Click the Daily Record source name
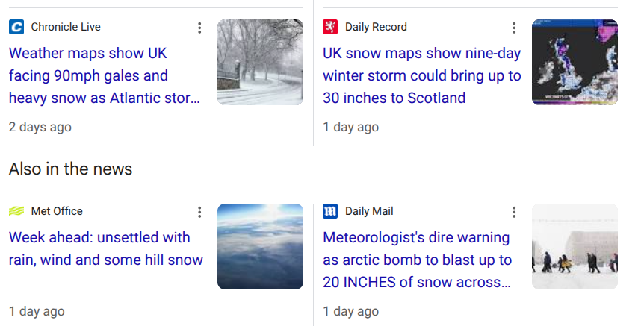 pos(376,28)
